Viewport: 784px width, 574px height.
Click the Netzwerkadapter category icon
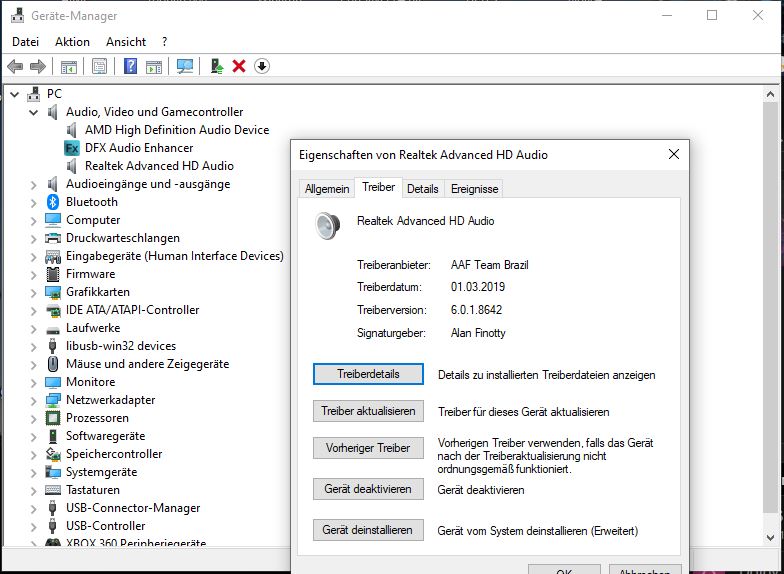point(53,400)
